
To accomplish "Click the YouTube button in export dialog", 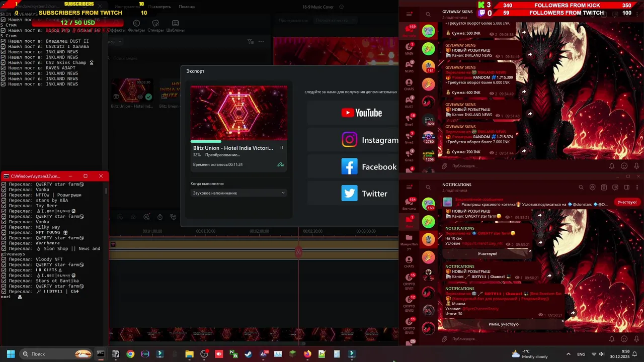I will [352, 113].
